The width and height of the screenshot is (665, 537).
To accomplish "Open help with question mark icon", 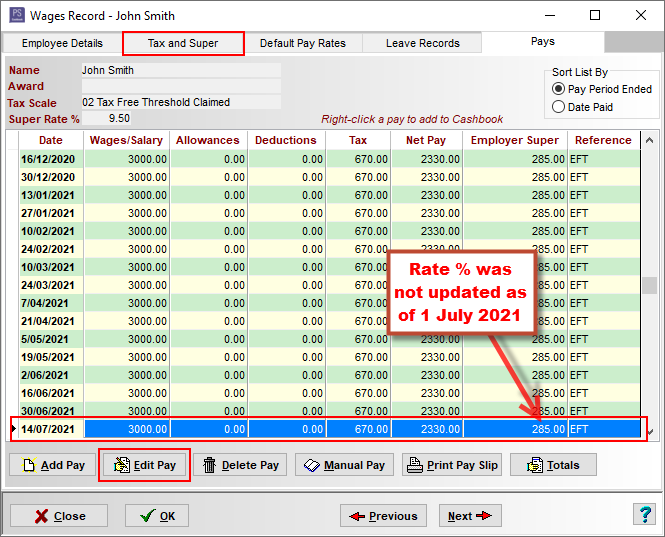I will [645, 515].
